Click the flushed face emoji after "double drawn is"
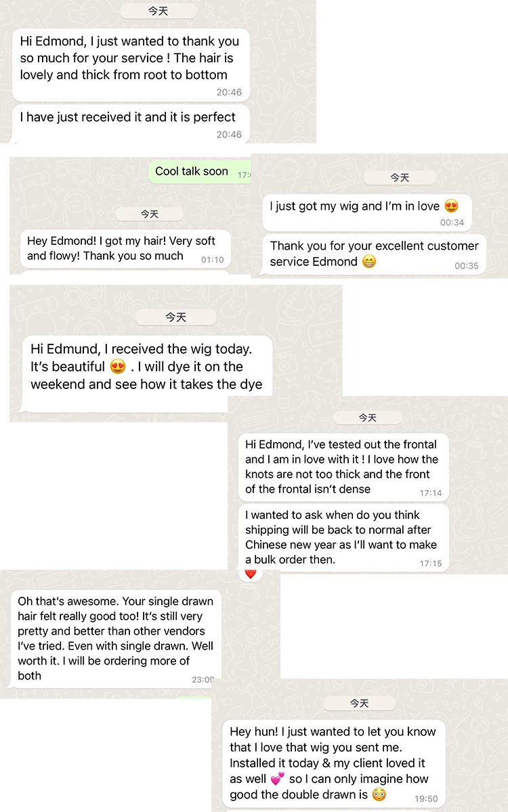This screenshot has height=812, width=508. click(379, 794)
